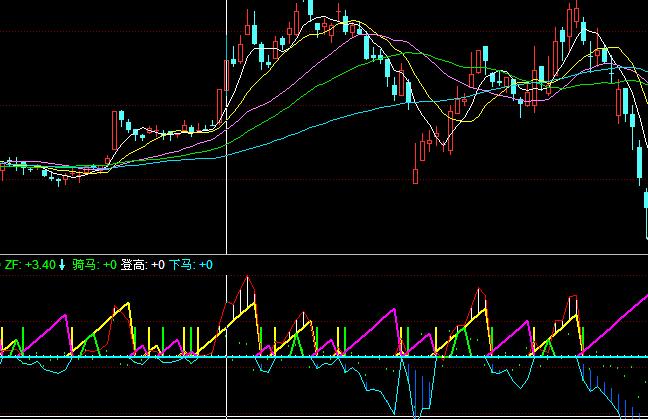Select the highest cyan candle at chart top
The height and width of the screenshot is (419, 648).
pyautogui.click(x=310, y=8)
